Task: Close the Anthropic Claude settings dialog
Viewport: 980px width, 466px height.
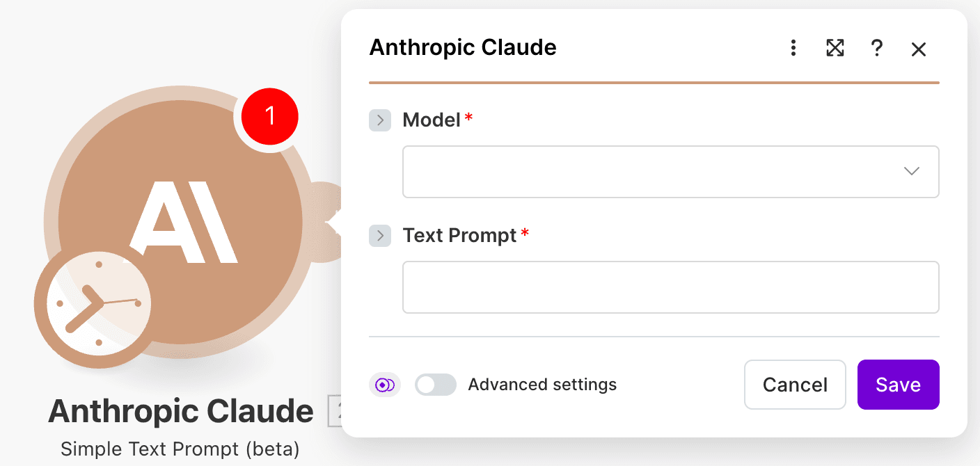Action: click(x=918, y=49)
